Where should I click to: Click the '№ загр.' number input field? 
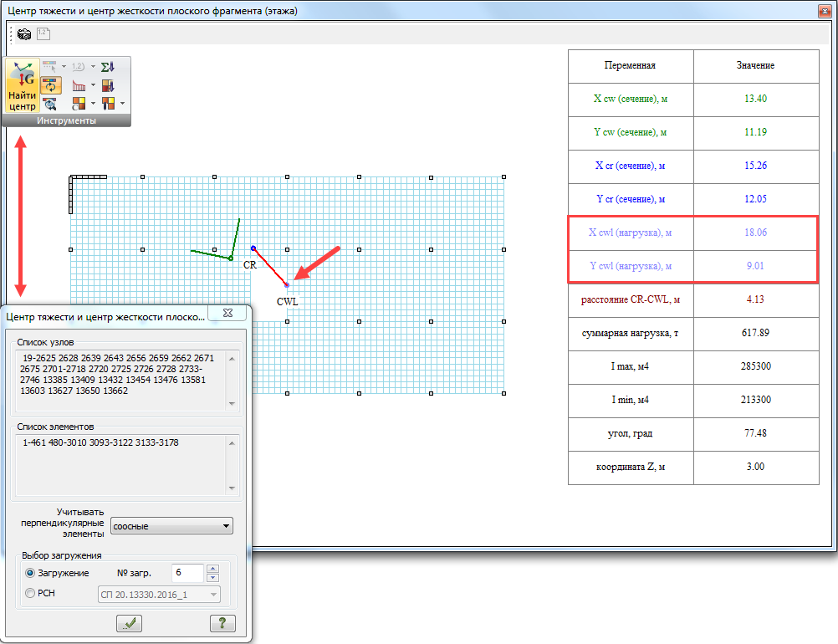pos(187,574)
